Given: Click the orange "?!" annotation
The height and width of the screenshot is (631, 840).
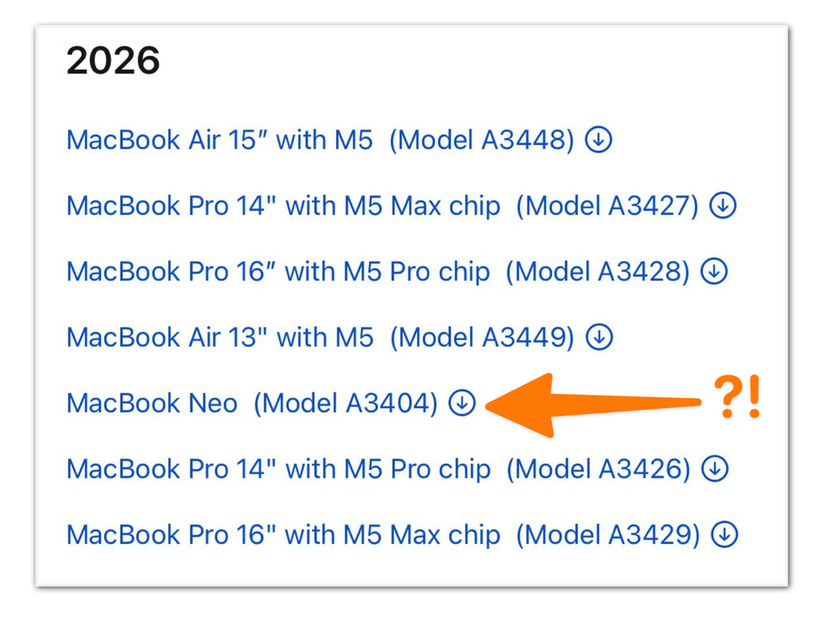Looking at the screenshot, I should 737,397.
